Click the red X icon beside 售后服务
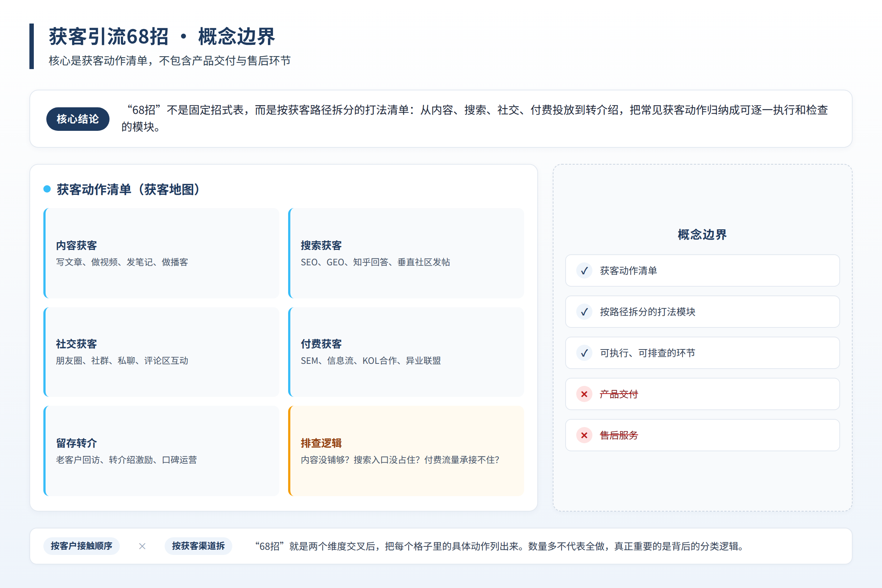The width and height of the screenshot is (882, 588). 584,435
